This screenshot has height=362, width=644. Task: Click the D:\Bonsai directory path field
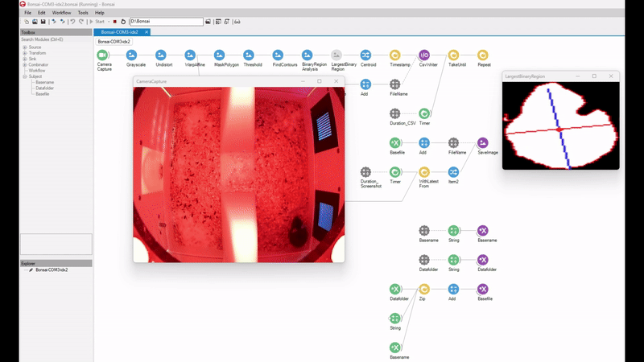pos(167,22)
